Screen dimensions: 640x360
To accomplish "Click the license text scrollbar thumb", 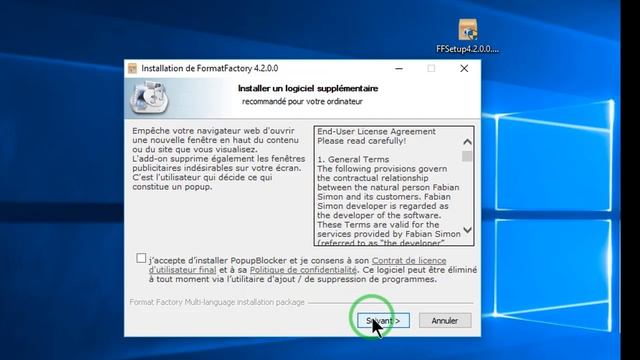I will click(x=467, y=156).
